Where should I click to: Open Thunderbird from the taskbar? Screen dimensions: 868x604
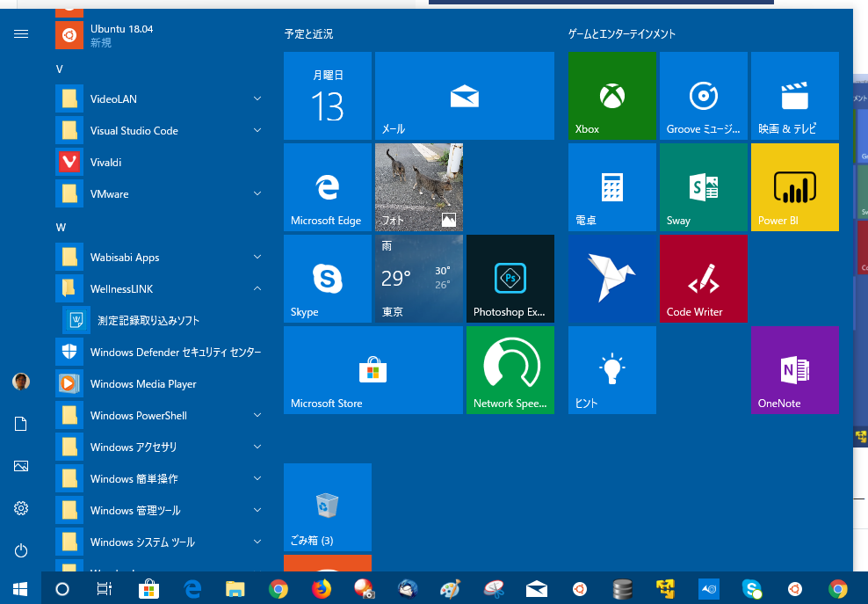408,589
